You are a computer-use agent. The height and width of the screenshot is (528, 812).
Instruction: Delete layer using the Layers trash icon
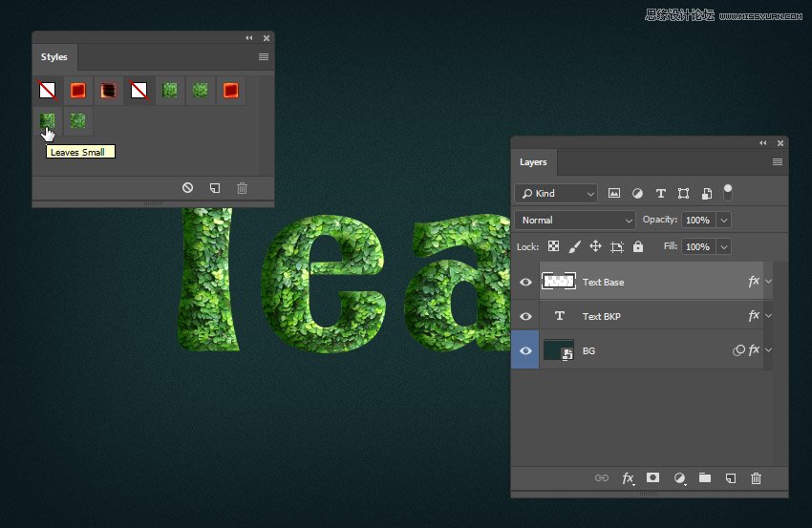pos(756,478)
